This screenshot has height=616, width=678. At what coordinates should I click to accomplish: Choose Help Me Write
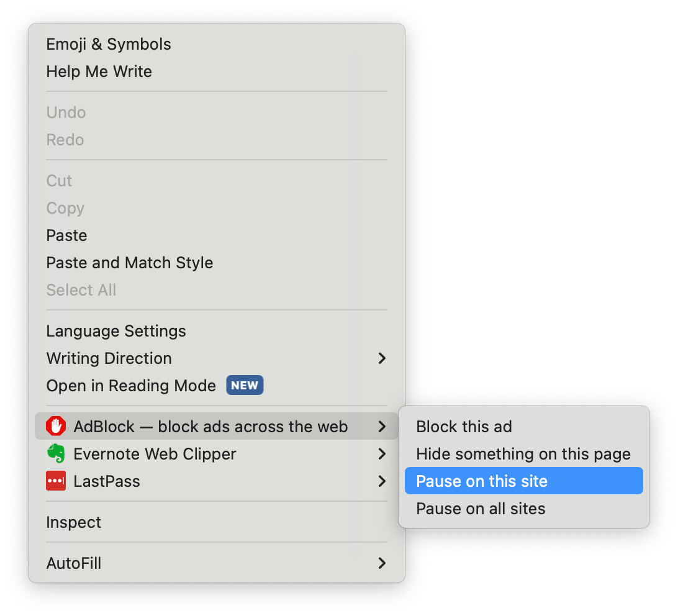click(99, 71)
